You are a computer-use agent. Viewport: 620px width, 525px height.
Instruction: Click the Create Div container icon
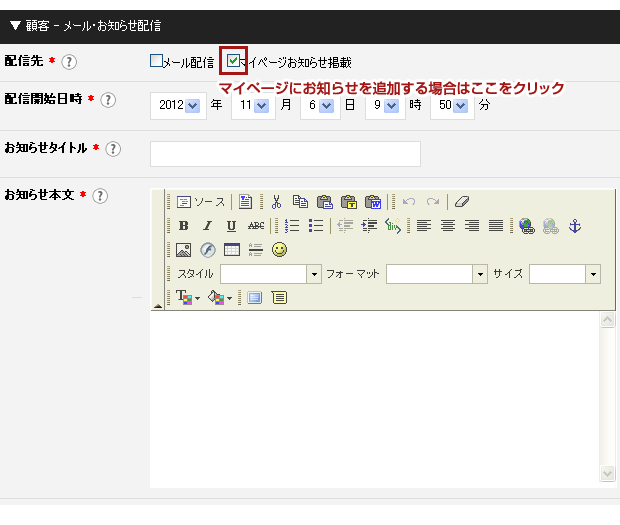point(393,226)
